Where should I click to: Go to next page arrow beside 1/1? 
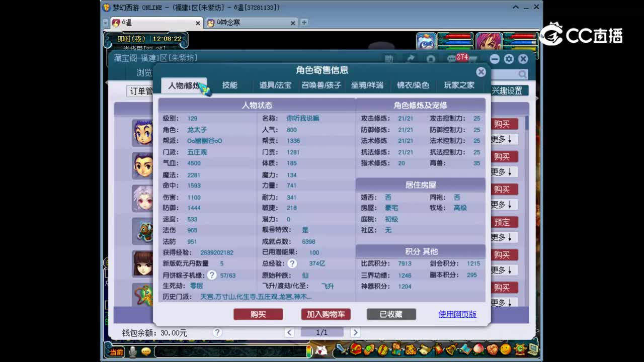click(x=355, y=332)
